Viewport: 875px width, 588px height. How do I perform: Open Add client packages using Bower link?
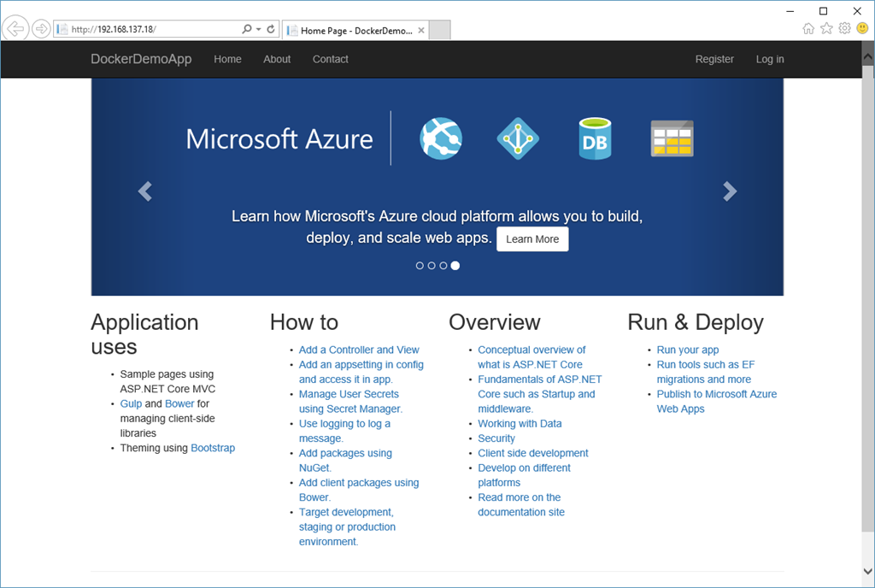359,490
